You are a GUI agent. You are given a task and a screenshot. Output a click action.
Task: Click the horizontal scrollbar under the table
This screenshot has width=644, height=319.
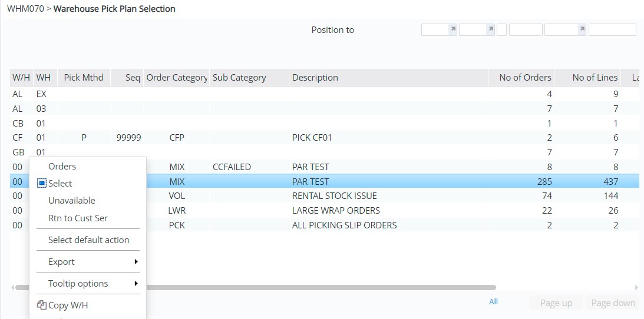[318, 288]
